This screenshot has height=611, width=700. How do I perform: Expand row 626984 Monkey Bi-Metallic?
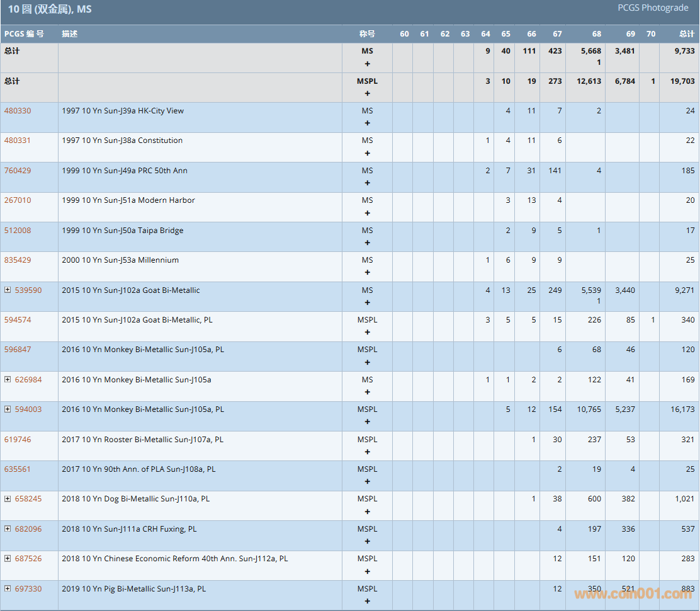click(x=8, y=380)
